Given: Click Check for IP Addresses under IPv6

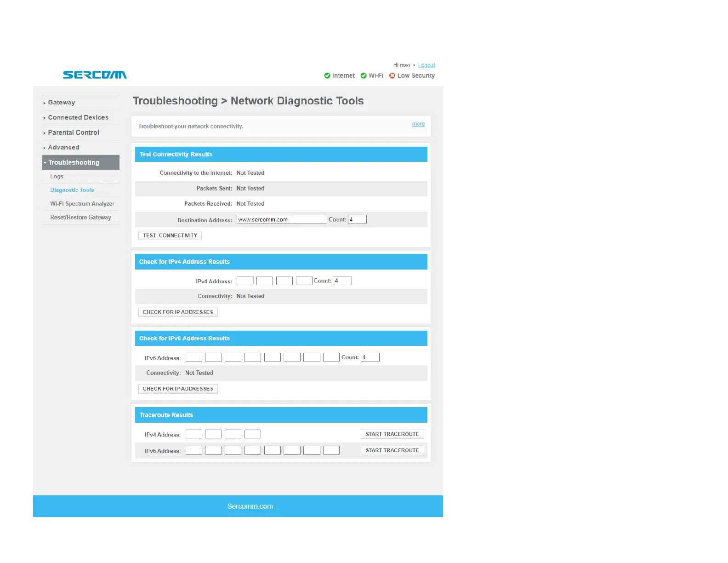Looking at the screenshot, I should [x=178, y=389].
